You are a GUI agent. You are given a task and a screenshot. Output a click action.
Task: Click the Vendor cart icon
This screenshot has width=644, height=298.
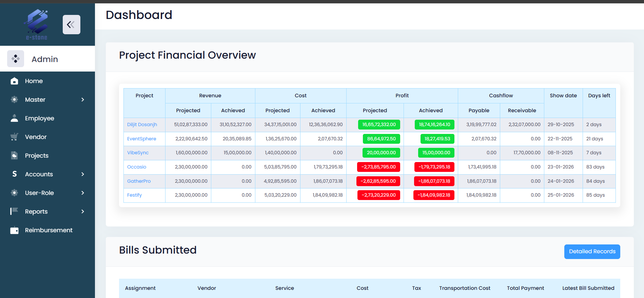(14, 137)
